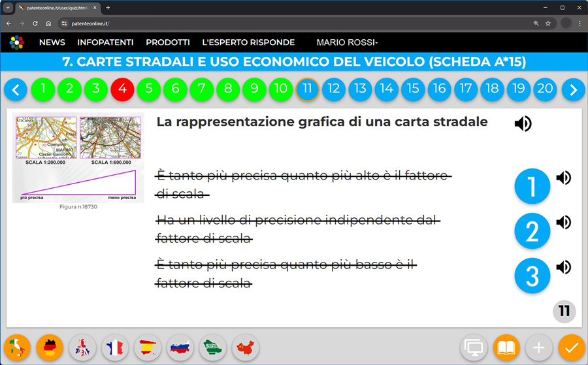Choose the Chinese flag translation
This screenshot has width=588, height=365.
click(x=246, y=347)
